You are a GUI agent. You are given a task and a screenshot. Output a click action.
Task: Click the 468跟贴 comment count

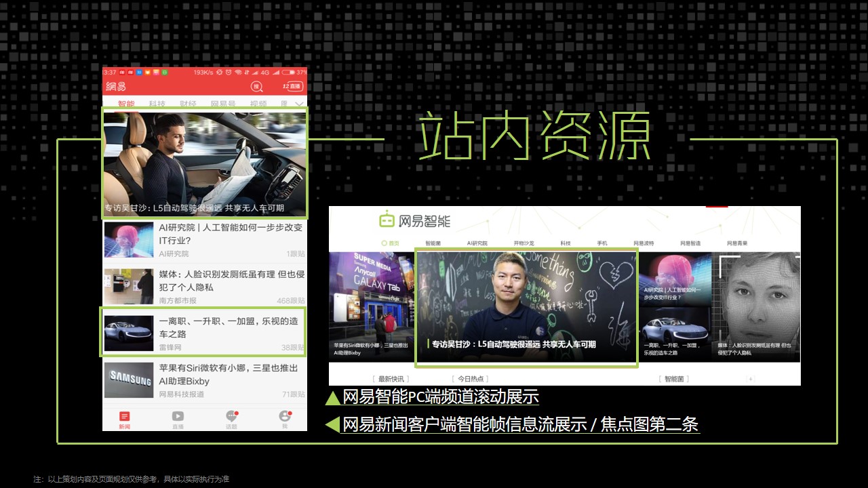pyautogui.click(x=291, y=301)
